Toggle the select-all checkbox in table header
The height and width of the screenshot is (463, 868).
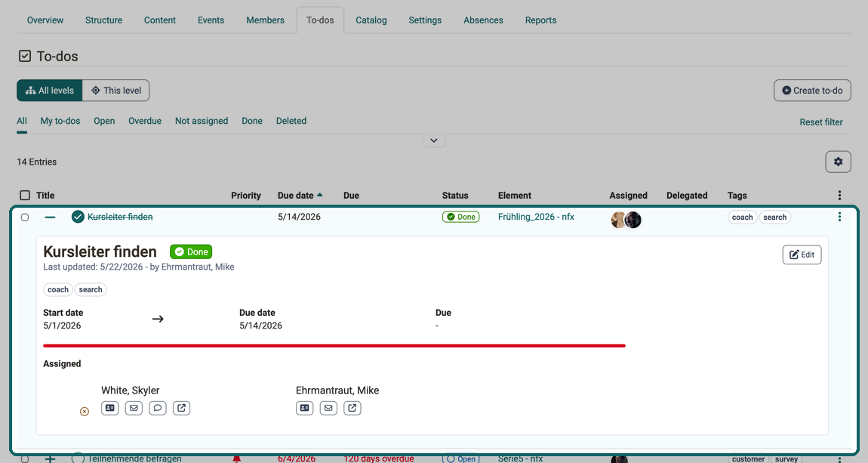[x=25, y=196]
